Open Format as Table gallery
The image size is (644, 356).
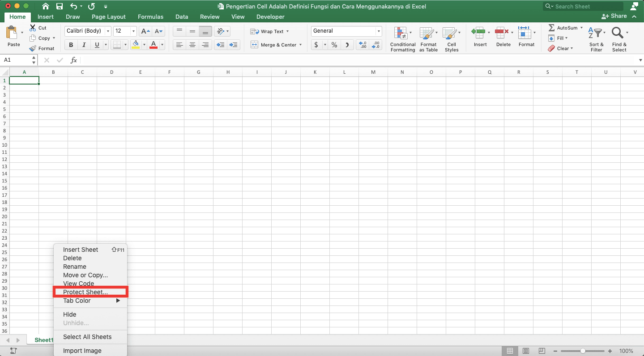(x=428, y=39)
